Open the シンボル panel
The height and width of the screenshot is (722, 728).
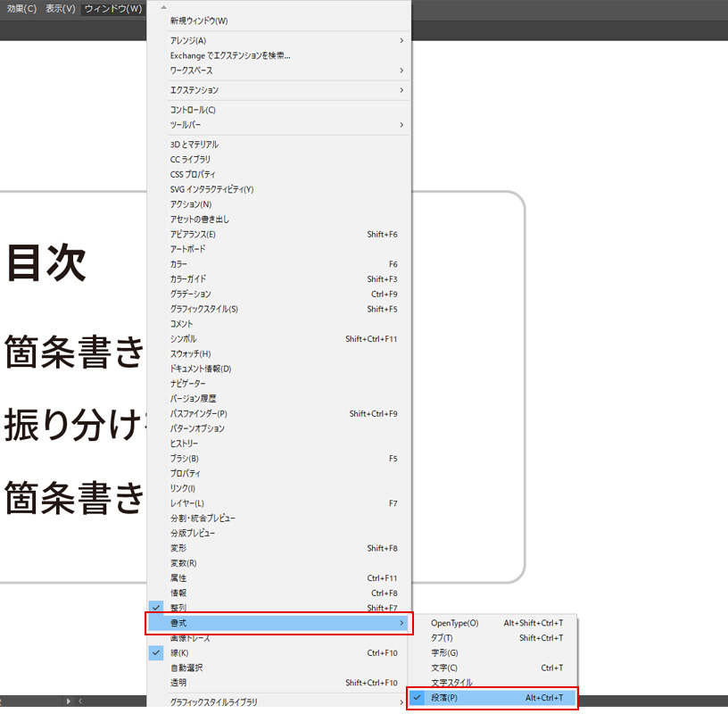tap(278, 339)
